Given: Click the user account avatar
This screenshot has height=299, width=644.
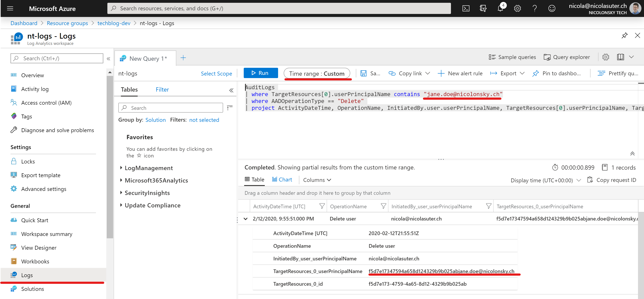Looking at the screenshot, I should coord(635,9).
